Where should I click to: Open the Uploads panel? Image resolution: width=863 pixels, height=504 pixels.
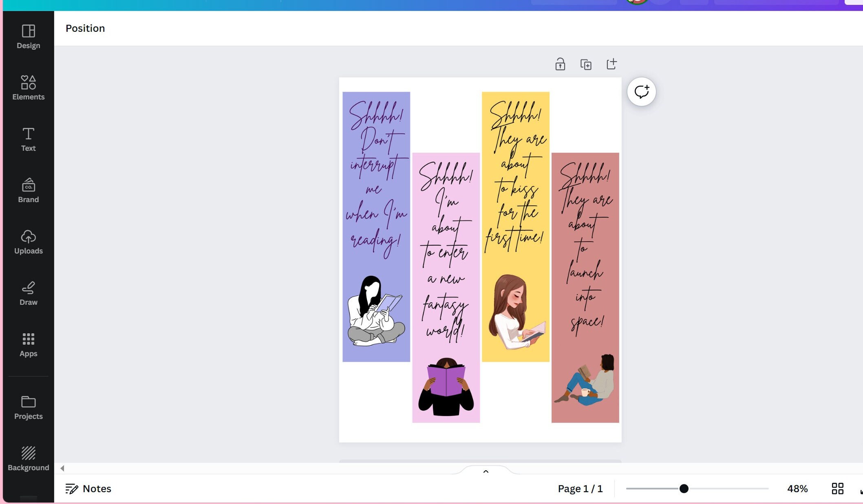pos(28,241)
